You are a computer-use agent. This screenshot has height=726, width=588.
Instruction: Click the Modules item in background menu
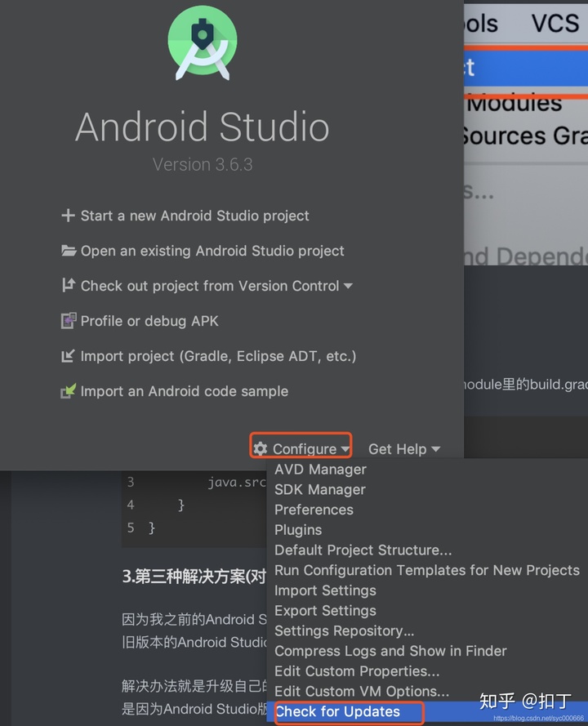click(x=514, y=103)
